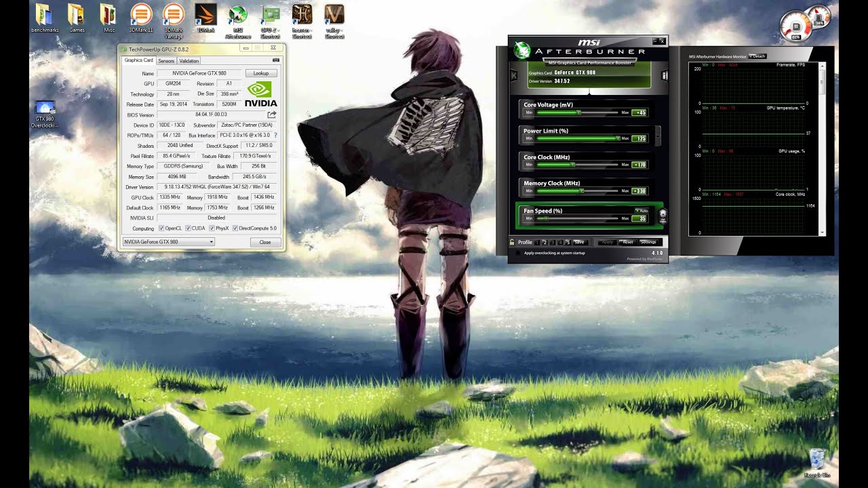Click the Close button in GPU-Z
Viewport: 868px width, 488px height.
(265, 242)
